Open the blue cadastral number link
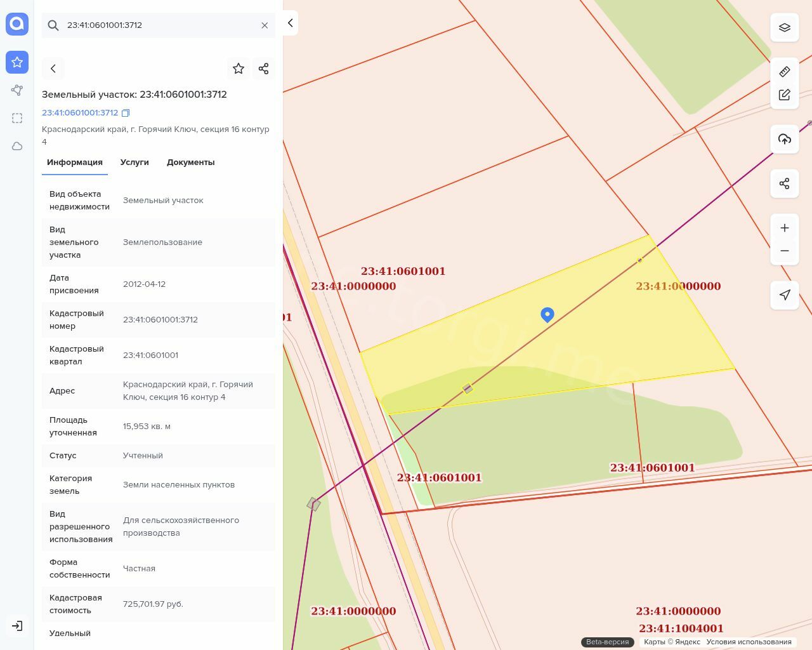Viewport: 812px width, 650px height. [x=80, y=113]
